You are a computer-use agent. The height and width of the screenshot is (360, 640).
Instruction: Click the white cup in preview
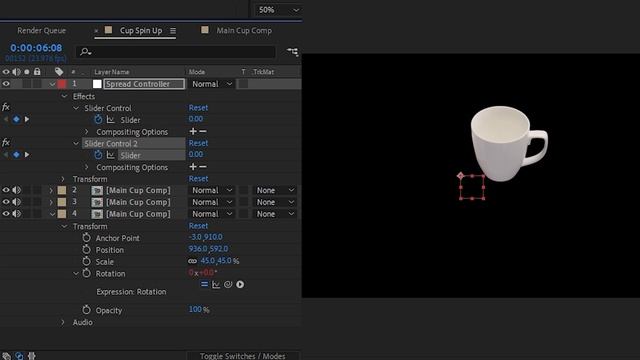click(x=509, y=143)
